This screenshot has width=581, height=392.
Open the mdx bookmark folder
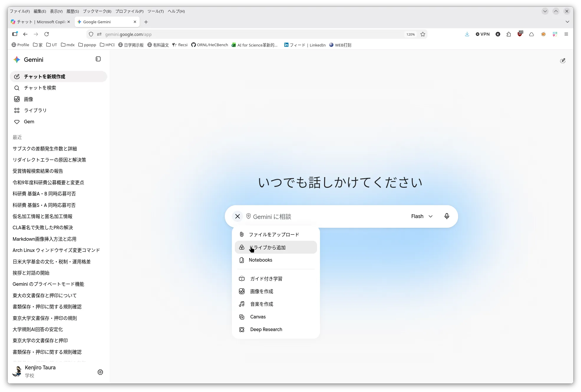(68, 45)
